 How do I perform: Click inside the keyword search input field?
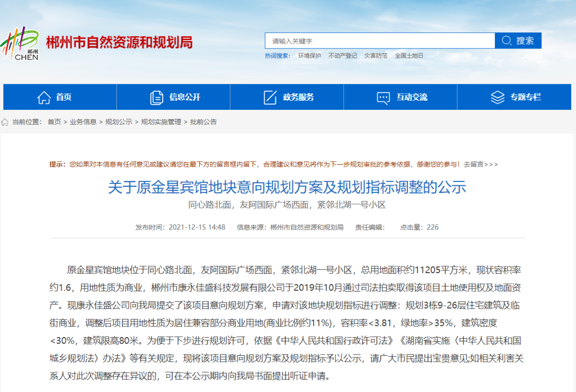(373, 40)
